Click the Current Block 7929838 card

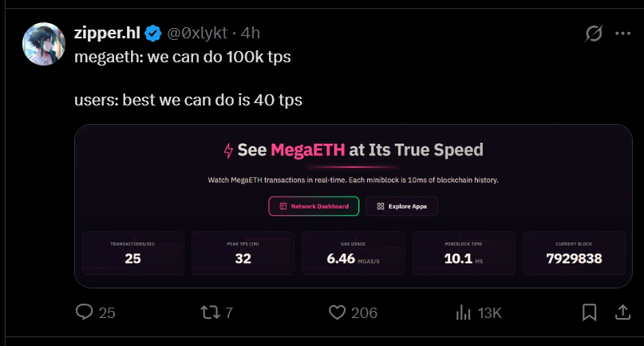point(574,253)
